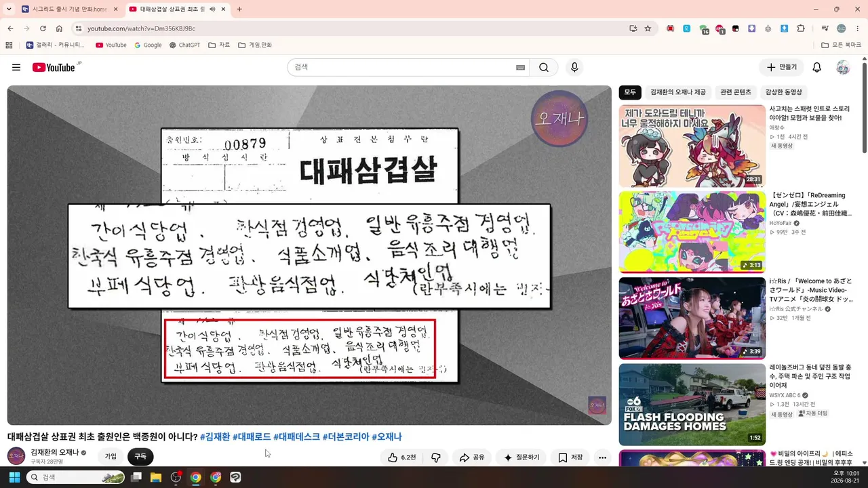Start voice search with microphone icon
This screenshot has width=868, height=488.
[574, 67]
